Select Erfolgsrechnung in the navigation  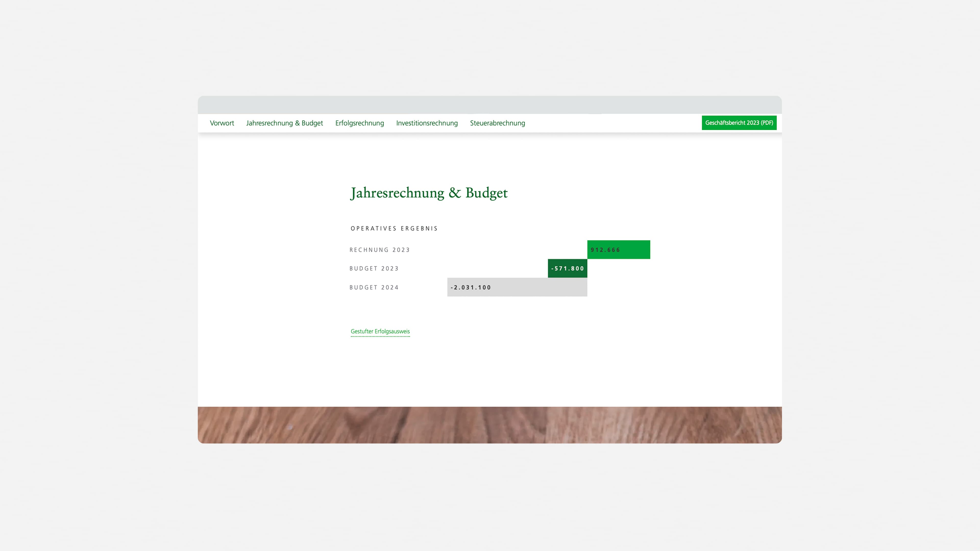click(360, 123)
